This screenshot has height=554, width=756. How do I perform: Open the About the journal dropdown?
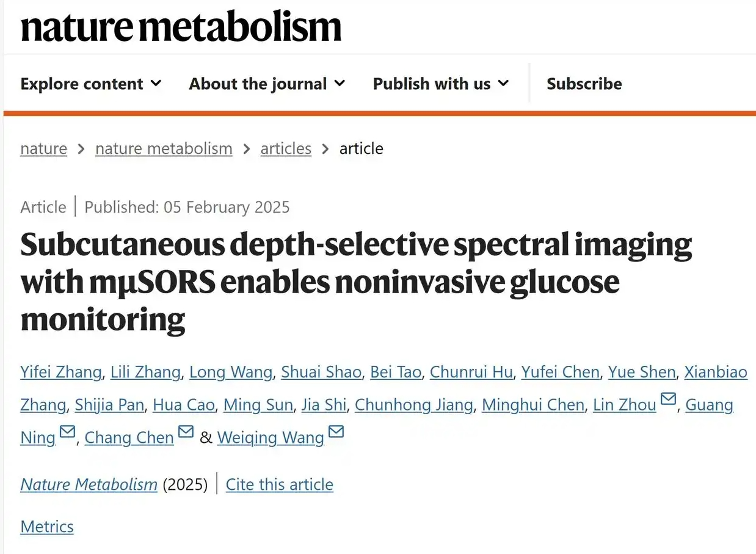pos(267,84)
